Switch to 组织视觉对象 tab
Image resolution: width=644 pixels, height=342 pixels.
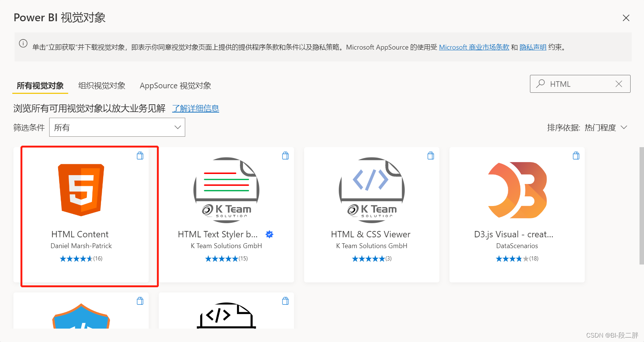point(102,86)
